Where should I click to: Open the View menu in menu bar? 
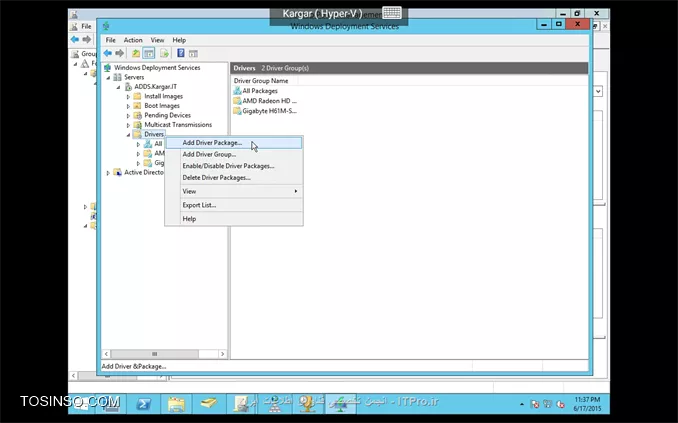click(157, 40)
